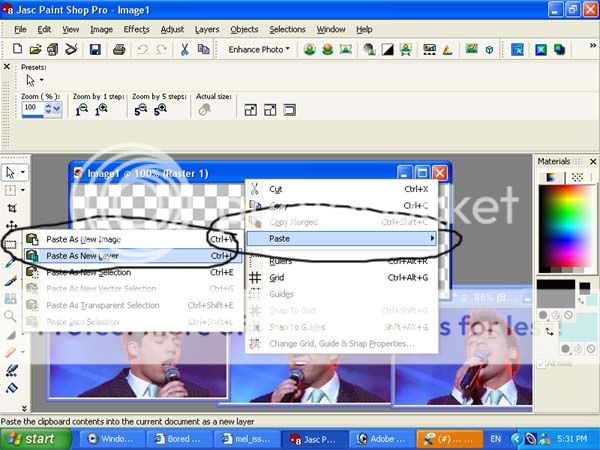Viewport: 600px width, 450px height.
Task: Select the Flood Fill tool
Action: pyautogui.click(x=11, y=388)
